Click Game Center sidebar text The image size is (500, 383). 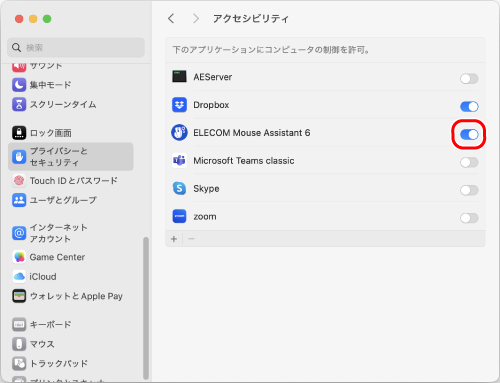click(57, 257)
